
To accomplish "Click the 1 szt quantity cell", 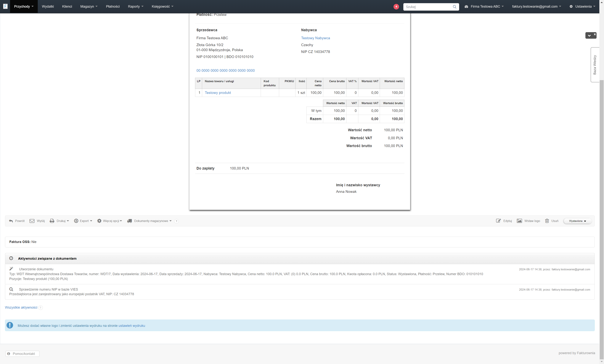I will pos(301,93).
